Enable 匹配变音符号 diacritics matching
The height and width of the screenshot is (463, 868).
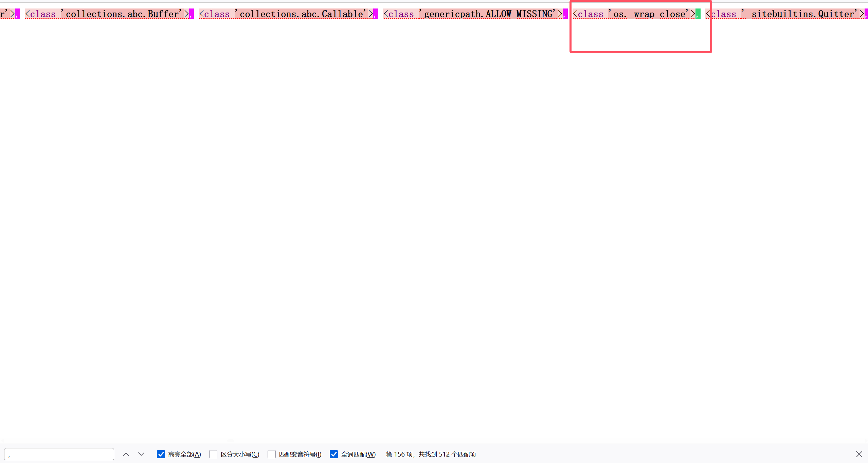(x=272, y=454)
